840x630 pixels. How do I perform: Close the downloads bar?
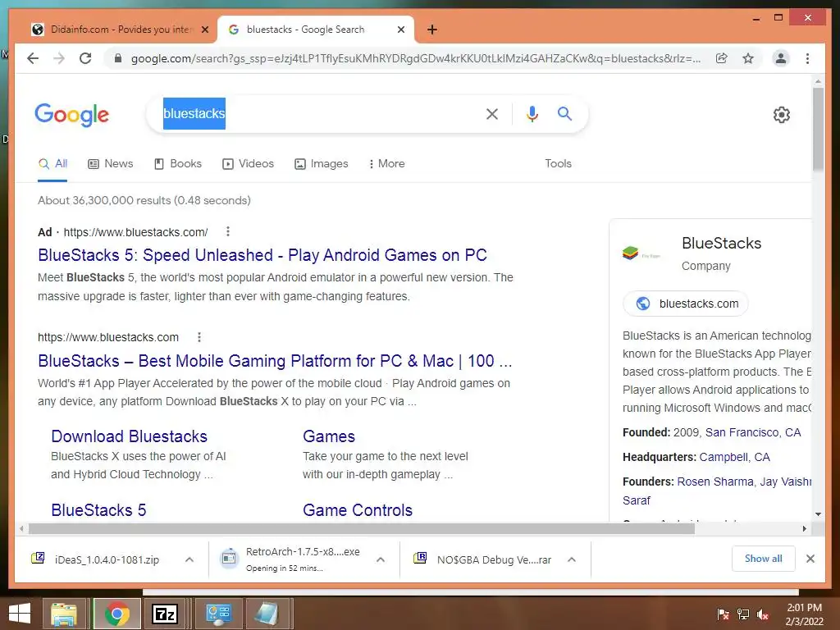(810, 559)
